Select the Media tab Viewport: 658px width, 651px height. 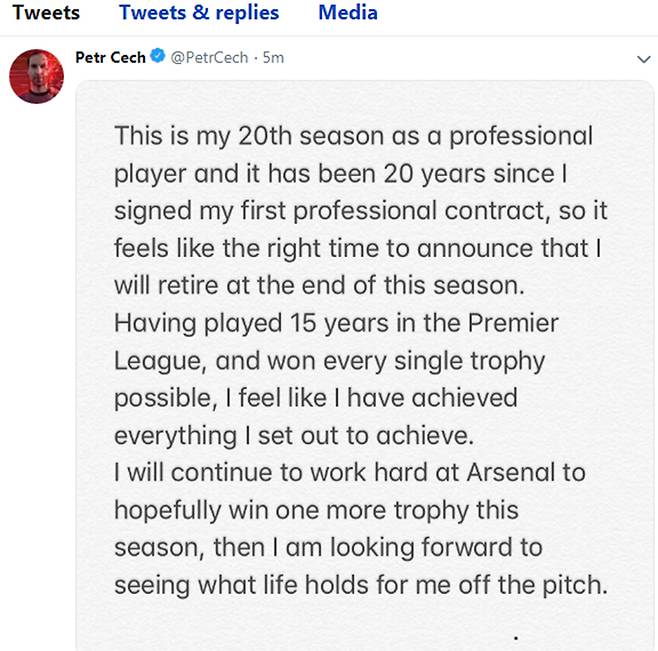point(348,13)
